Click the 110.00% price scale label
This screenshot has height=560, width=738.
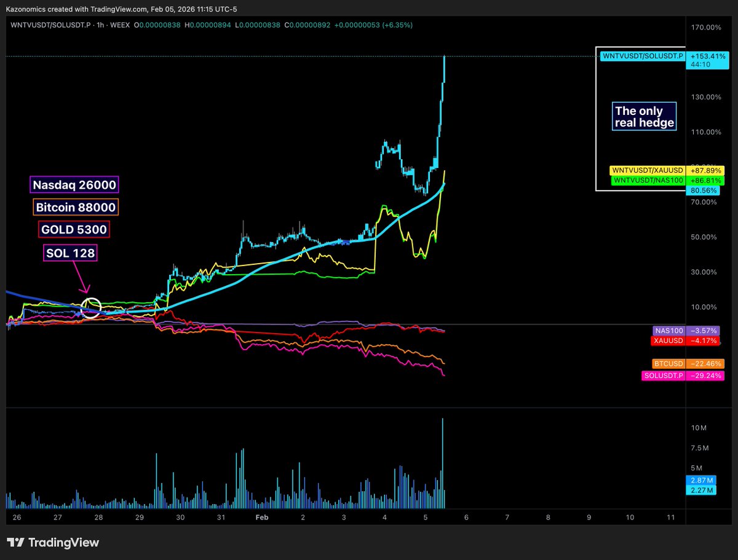point(707,132)
